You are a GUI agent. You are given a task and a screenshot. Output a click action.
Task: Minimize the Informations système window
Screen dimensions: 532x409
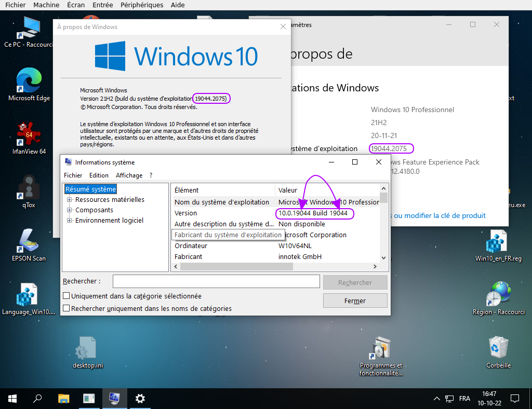pyautogui.click(x=331, y=162)
